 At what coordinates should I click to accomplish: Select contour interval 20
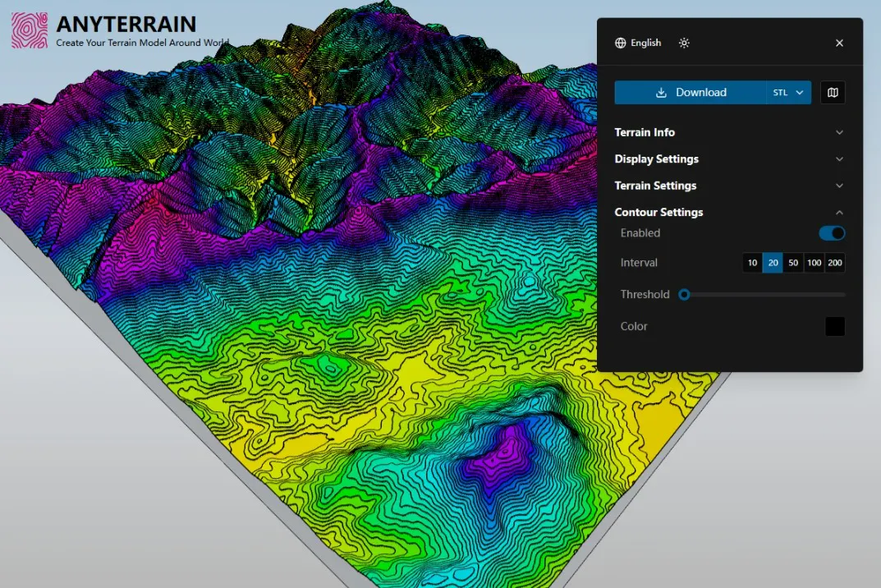[x=773, y=263]
